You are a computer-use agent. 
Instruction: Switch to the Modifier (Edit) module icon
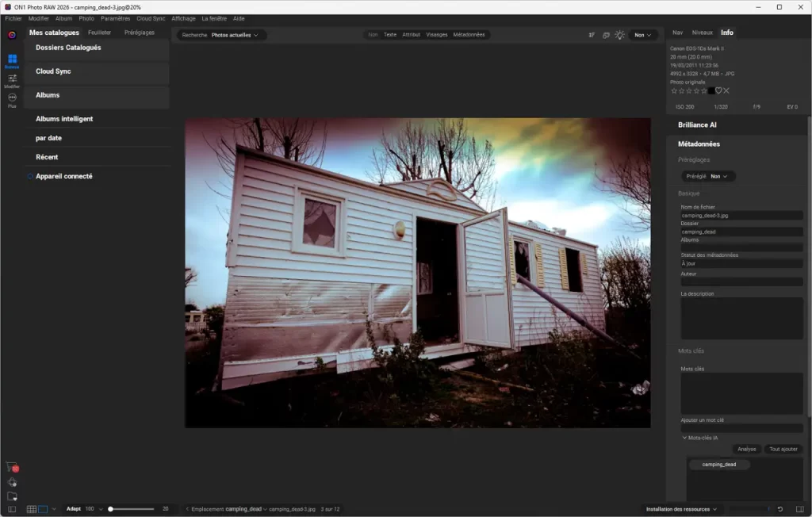coord(12,80)
